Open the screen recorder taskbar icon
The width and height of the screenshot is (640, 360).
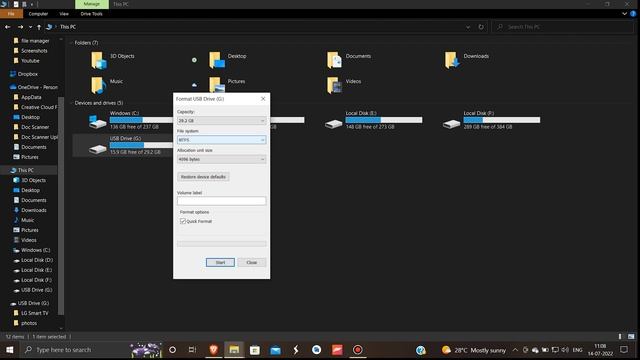358,350
